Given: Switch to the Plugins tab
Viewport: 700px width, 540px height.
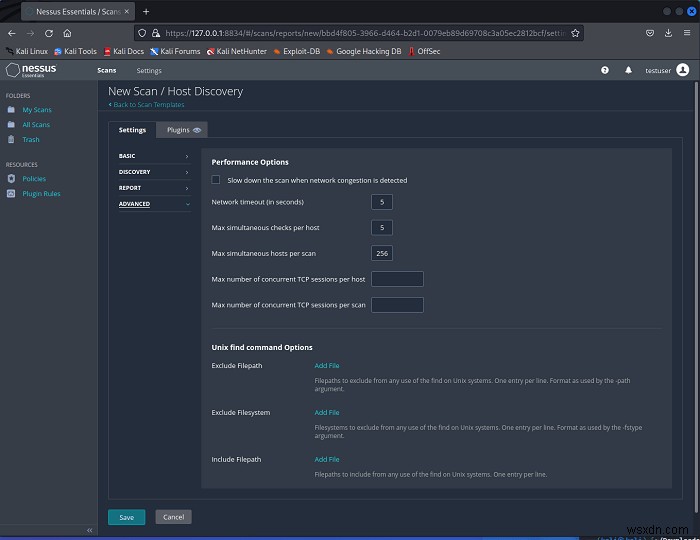Looking at the screenshot, I should pyautogui.click(x=183, y=130).
